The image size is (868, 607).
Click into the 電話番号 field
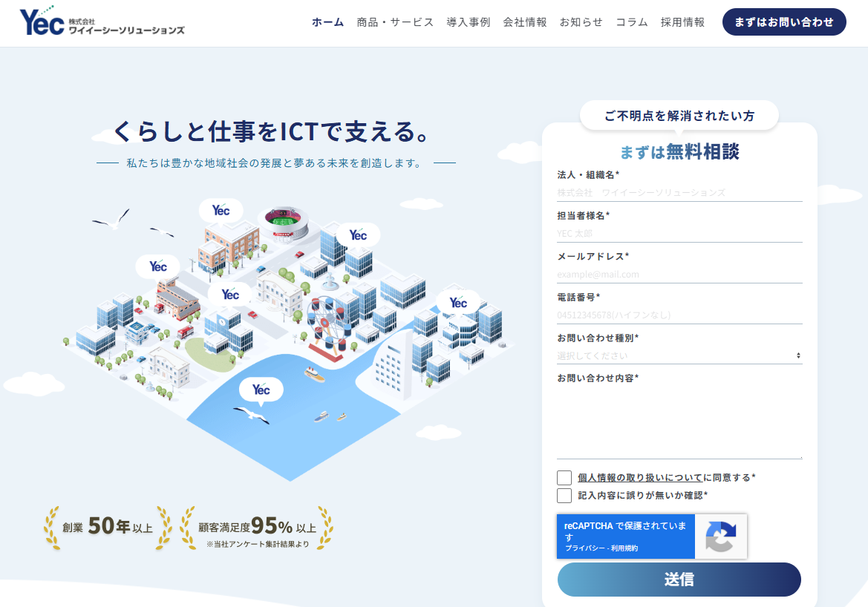(679, 315)
